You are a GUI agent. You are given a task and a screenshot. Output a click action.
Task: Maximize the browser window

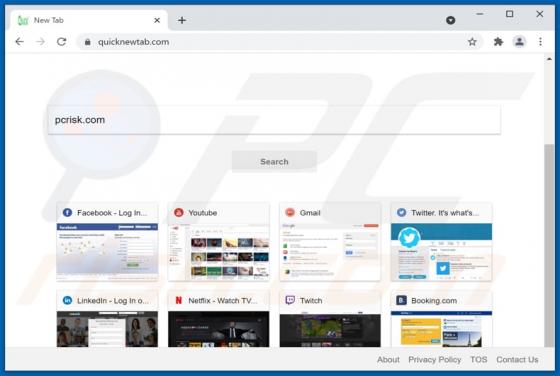(509, 14)
